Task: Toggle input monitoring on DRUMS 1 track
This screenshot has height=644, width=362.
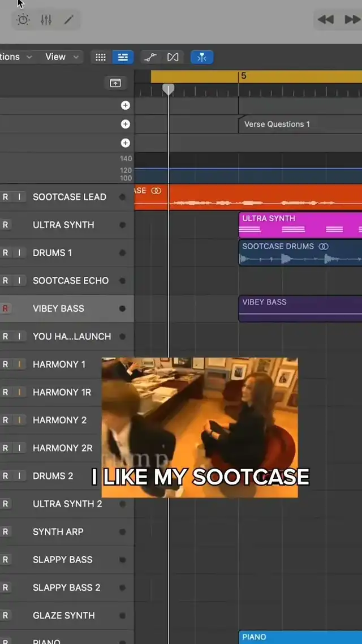Action: [x=19, y=253]
